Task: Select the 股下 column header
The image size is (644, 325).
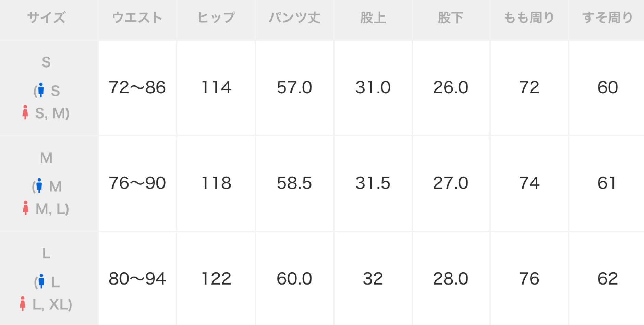Action: (x=451, y=18)
